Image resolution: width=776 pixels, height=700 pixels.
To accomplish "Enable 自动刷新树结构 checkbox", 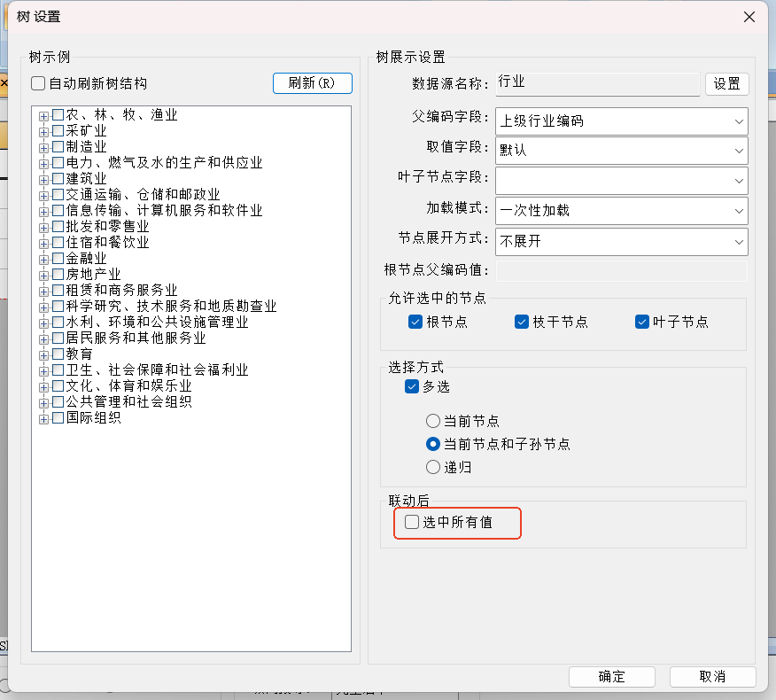I will tap(38, 84).
